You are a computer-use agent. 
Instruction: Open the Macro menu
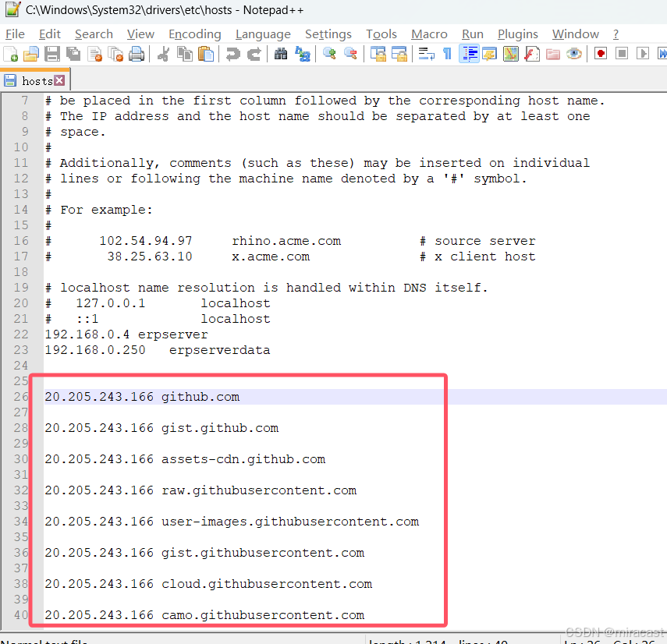tap(429, 34)
